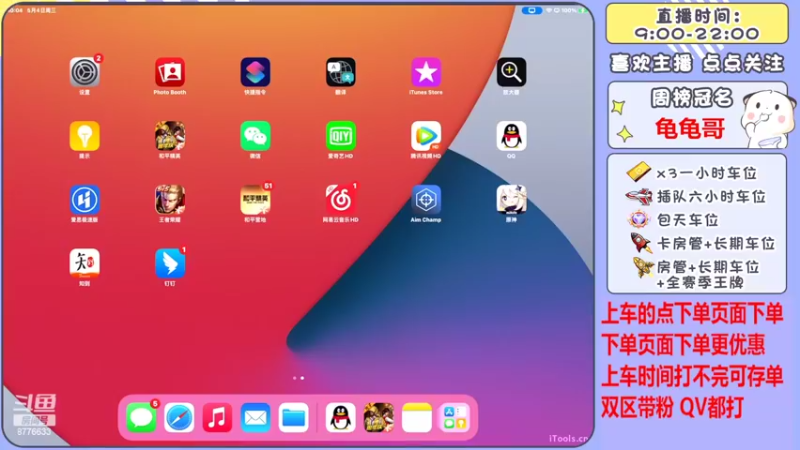This screenshot has width=800, height=450.
Task: Tap the screen mirroring status bar indicator
Action: coord(532,10)
